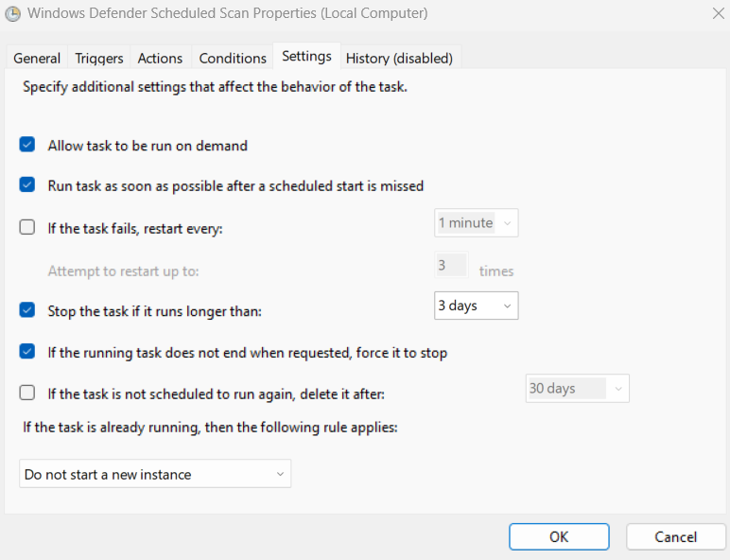Expand the Do not start a new instance dropdown

tap(155, 474)
